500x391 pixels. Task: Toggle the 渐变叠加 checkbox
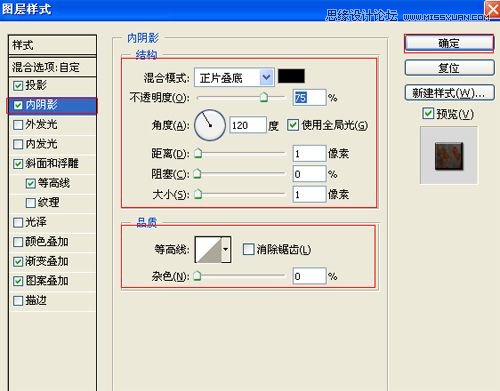18,262
